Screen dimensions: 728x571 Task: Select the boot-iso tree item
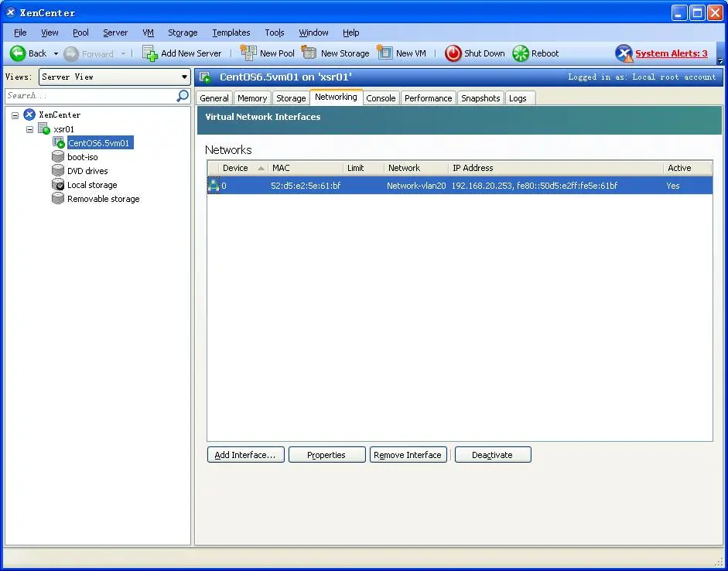click(82, 157)
